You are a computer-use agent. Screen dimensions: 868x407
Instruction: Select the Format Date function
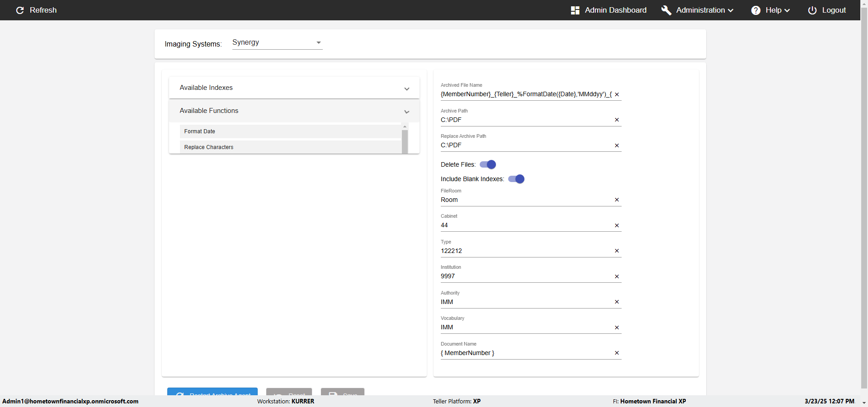[x=290, y=131]
